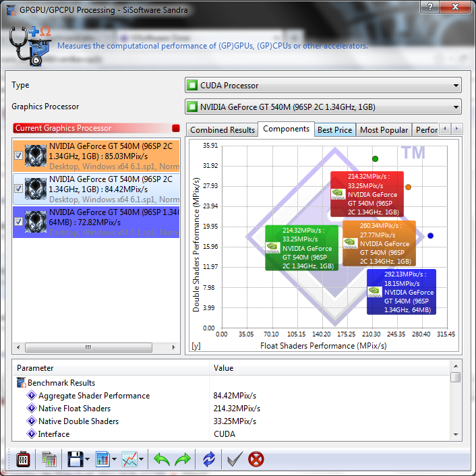Screen dimensions: 476x476
Task: Click the down arrow of results table scrollbar
Action: point(456,435)
